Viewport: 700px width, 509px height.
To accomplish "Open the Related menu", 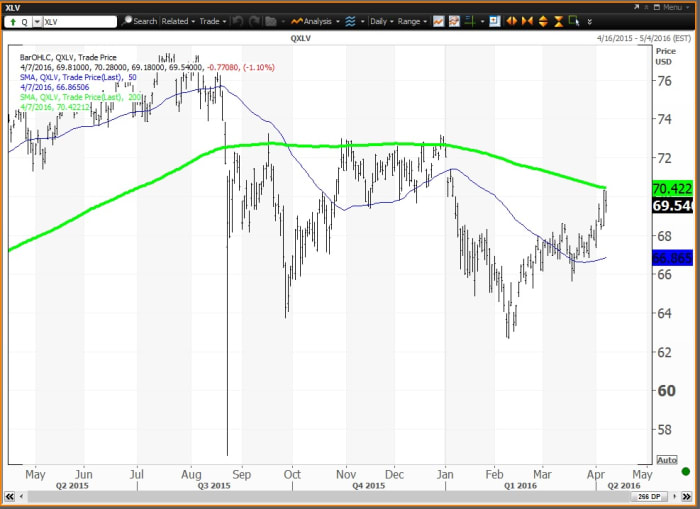I will pos(177,21).
